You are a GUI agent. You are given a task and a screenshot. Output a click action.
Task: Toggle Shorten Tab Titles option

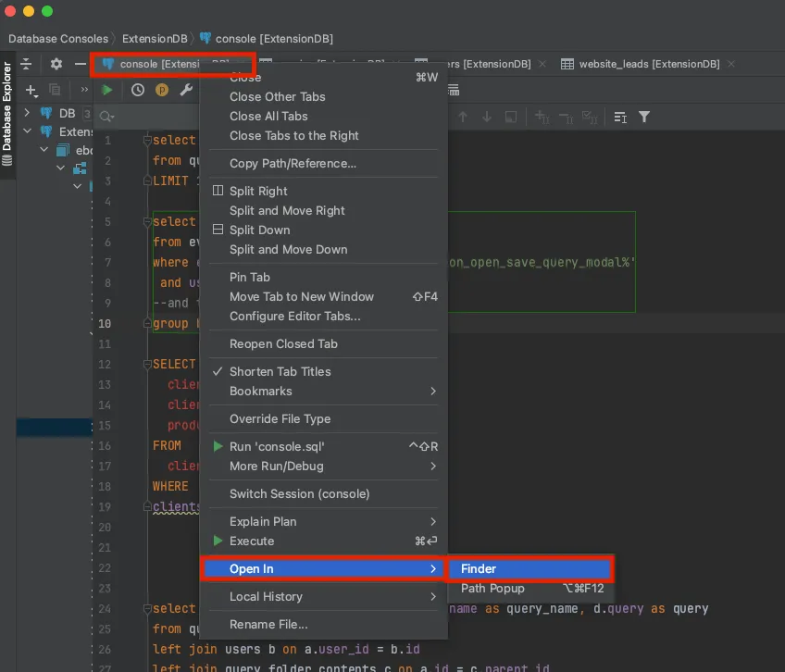(x=280, y=371)
